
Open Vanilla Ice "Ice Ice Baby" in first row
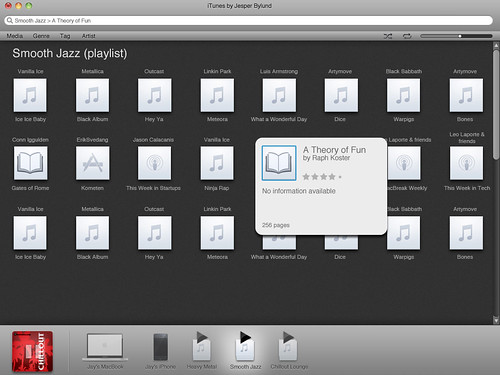pyautogui.click(x=30, y=95)
